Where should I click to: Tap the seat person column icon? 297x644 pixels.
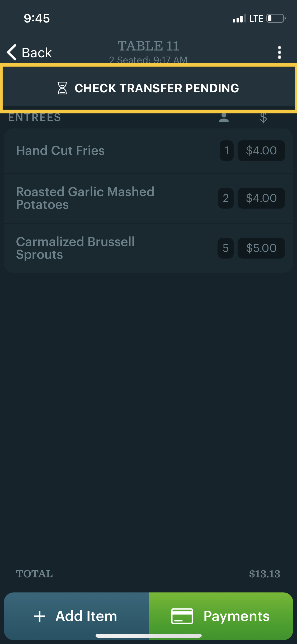(x=224, y=118)
